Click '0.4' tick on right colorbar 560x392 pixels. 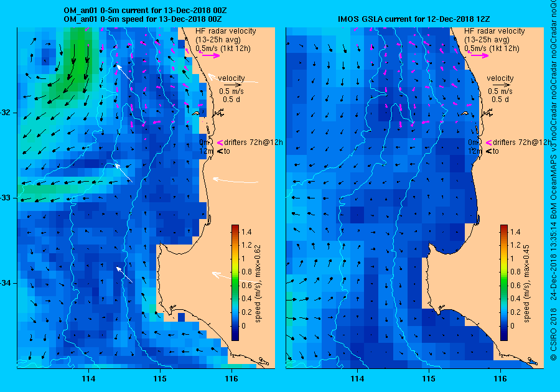515,299
